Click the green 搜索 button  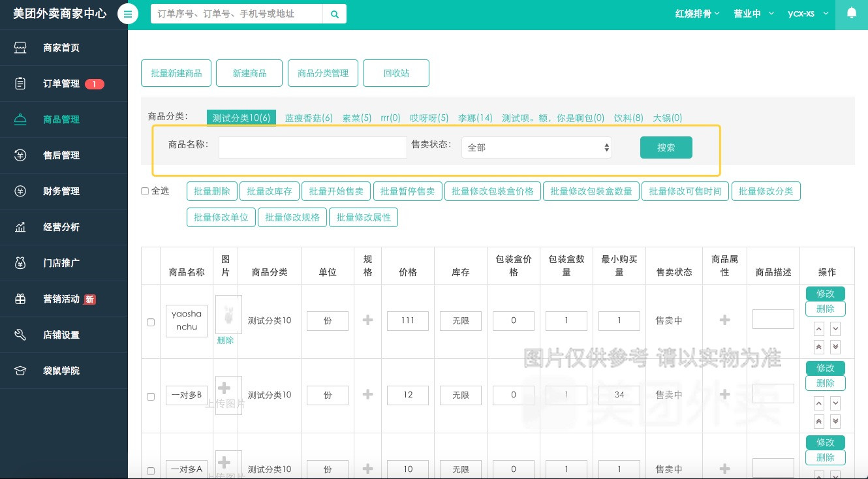pyautogui.click(x=666, y=147)
